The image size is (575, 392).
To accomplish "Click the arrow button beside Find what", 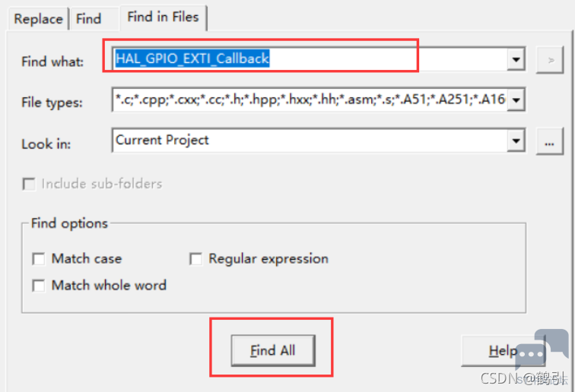I will tap(549, 60).
